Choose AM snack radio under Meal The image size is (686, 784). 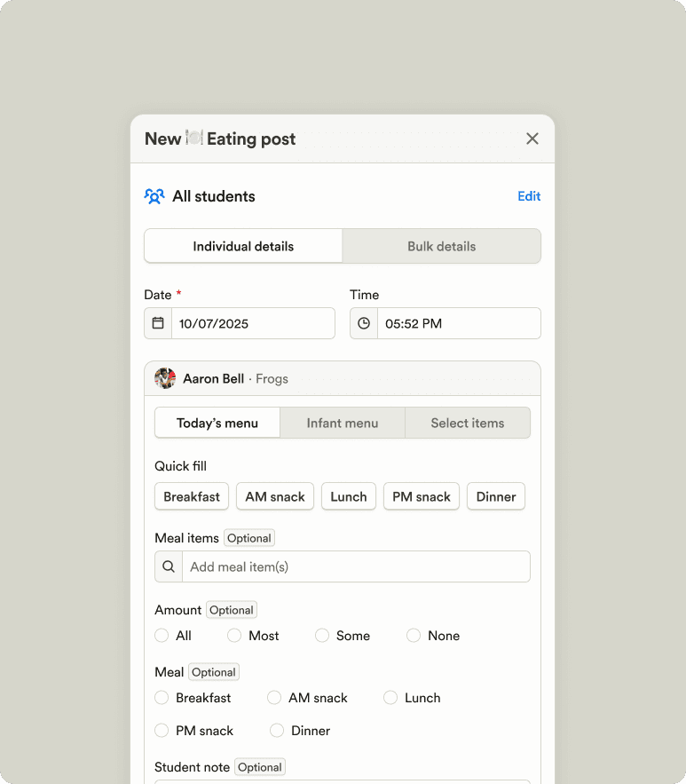click(274, 698)
